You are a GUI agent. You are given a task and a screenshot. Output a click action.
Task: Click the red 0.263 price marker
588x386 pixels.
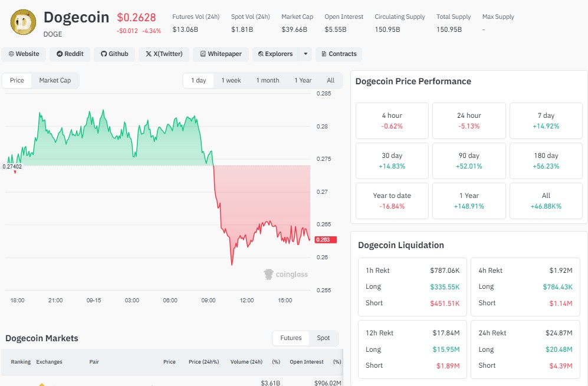[326, 239]
